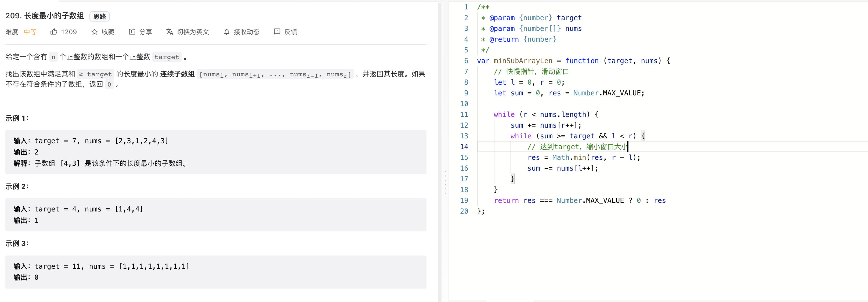868x302 pixels.
Task: Click line number 6 in the editor gutter
Action: (466, 61)
